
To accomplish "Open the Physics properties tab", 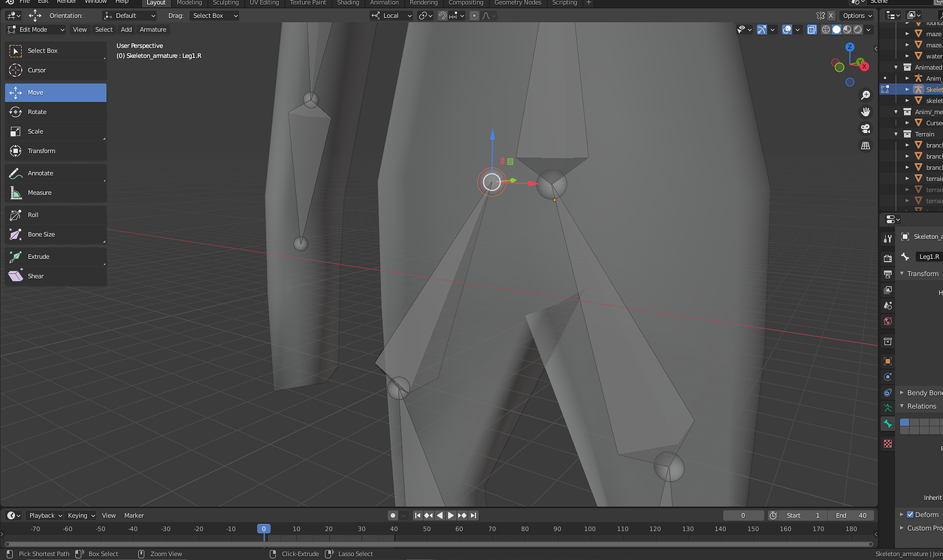I will click(888, 377).
